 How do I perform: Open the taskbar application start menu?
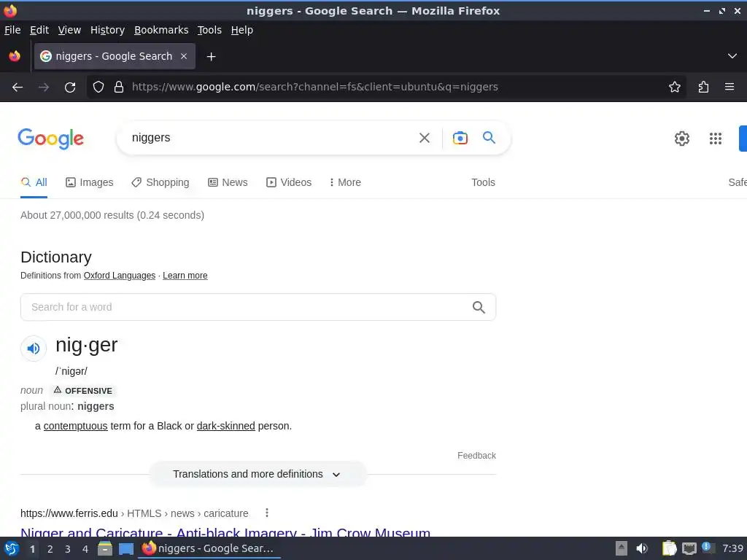[12, 548]
